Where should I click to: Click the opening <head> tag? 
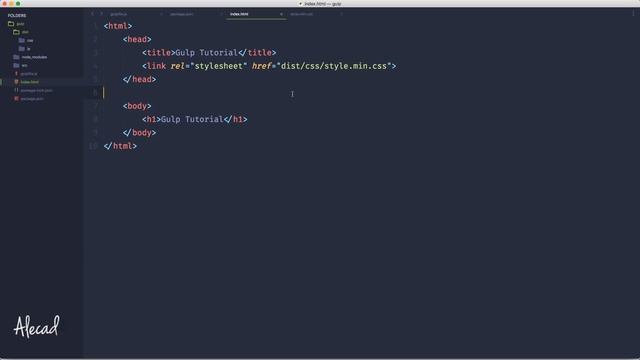point(137,39)
